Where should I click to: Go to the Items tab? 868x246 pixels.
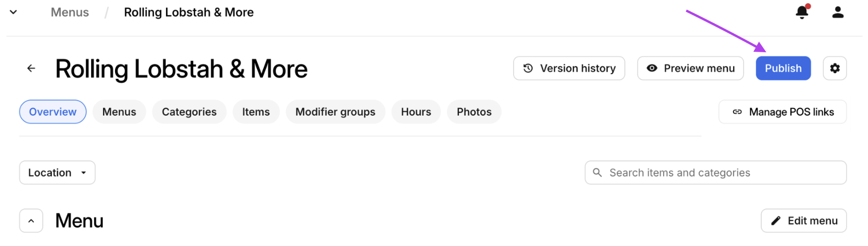coord(256,112)
